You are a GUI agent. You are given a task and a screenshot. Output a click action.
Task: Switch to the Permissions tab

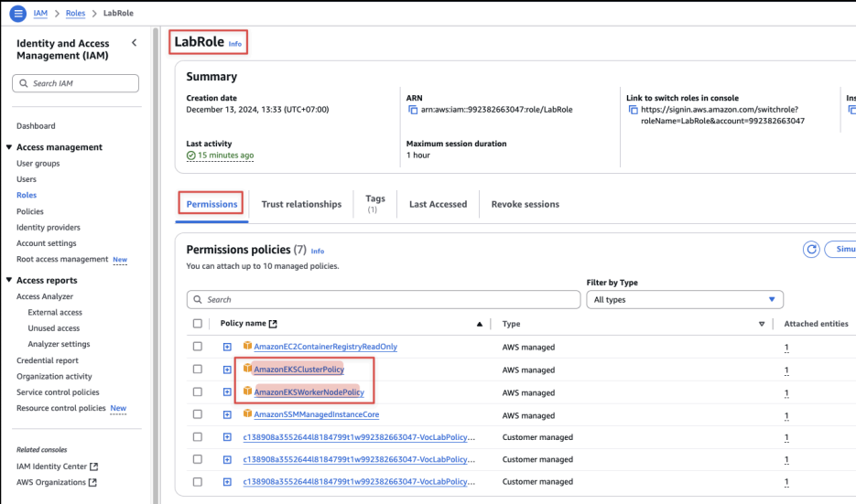(x=211, y=204)
